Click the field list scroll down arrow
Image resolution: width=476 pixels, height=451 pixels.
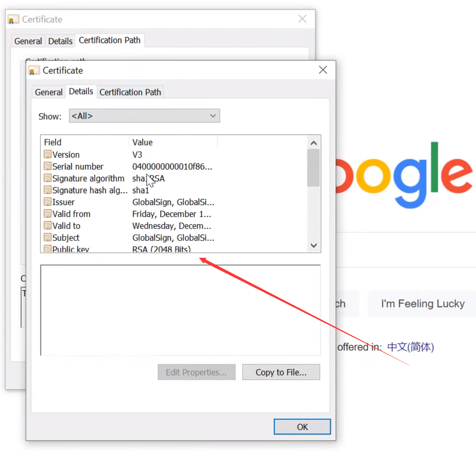pos(314,245)
